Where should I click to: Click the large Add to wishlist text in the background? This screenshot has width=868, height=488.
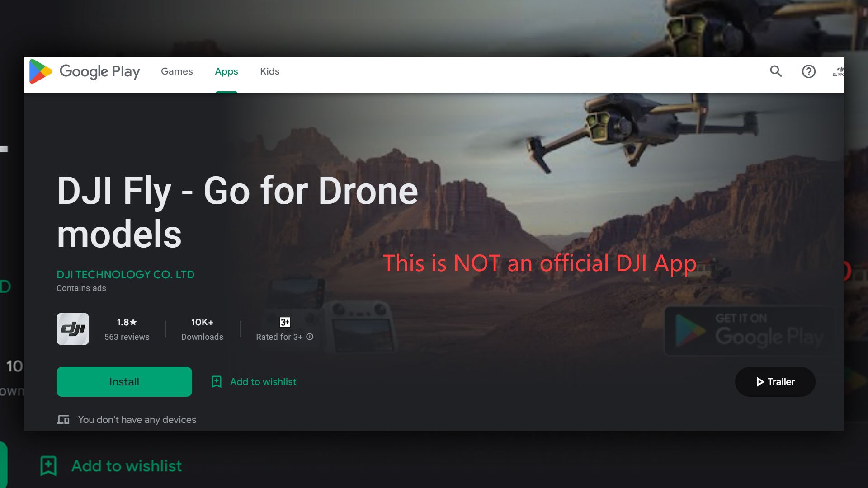pos(127,466)
